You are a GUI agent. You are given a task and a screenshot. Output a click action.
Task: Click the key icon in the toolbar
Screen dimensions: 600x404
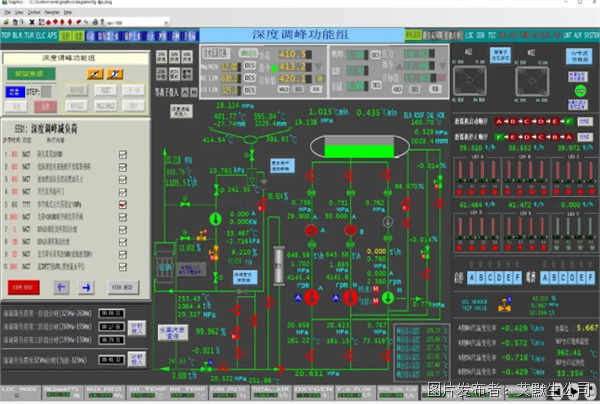(x=102, y=23)
